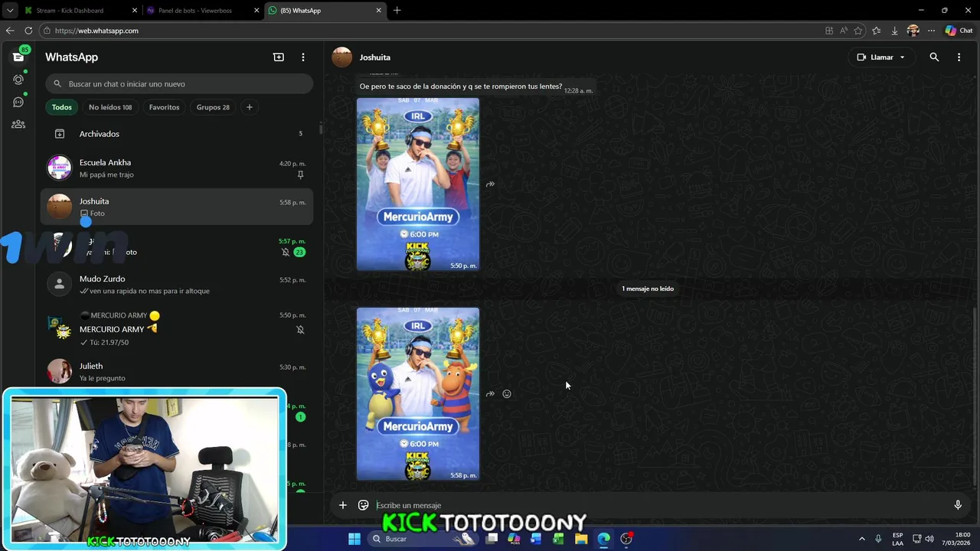Go back in the browser

[x=9, y=31]
